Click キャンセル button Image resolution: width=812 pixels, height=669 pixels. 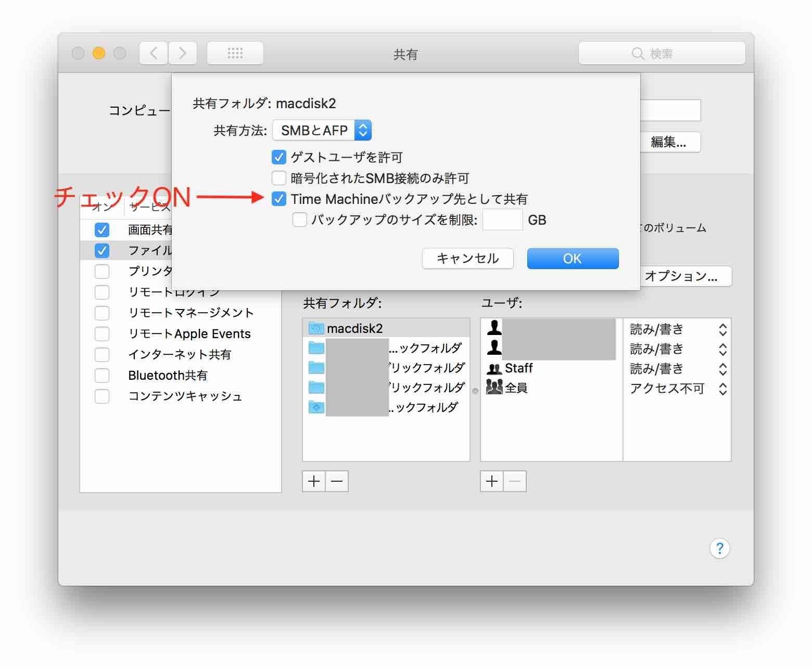(468, 259)
